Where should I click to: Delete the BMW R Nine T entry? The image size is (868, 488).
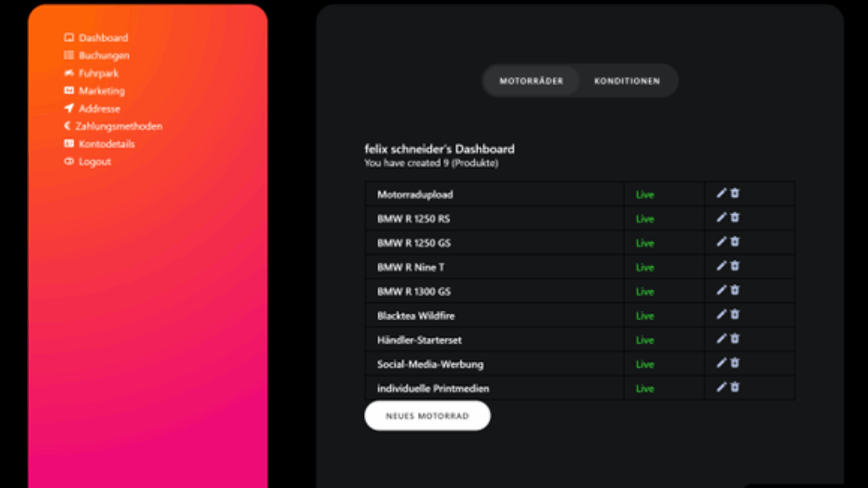click(735, 266)
